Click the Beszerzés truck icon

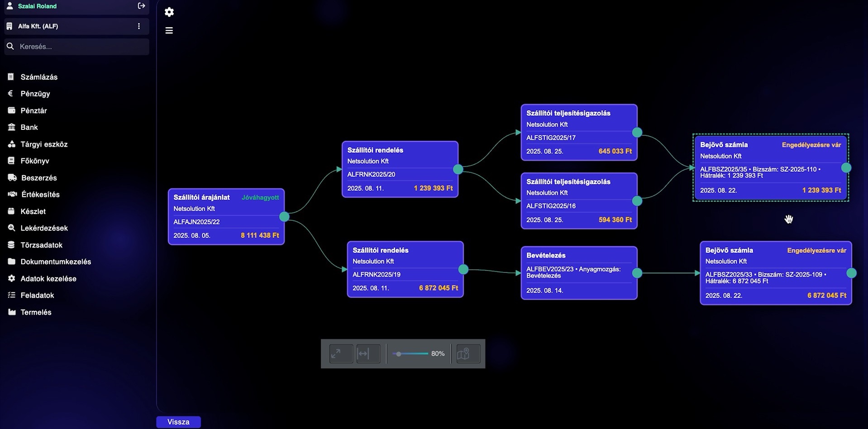coord(12,177)
